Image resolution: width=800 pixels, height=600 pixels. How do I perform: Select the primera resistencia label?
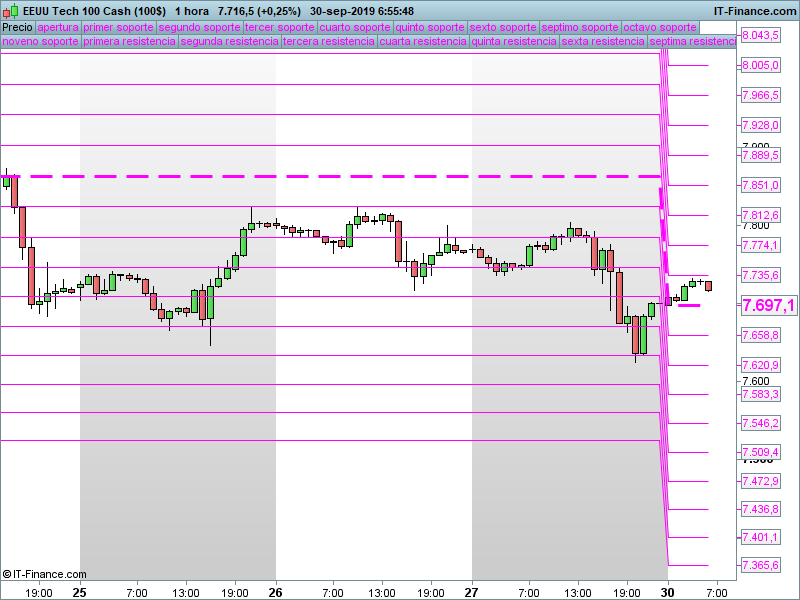click(130, 41)
